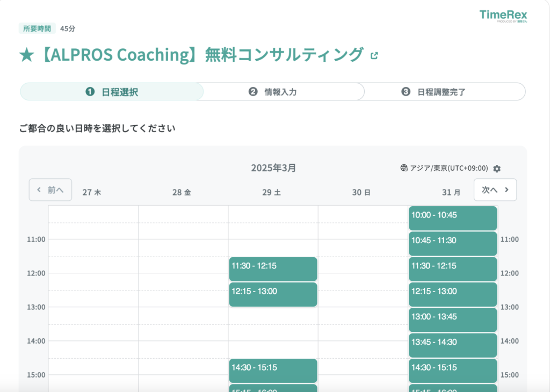This screenshot has height=392, width=550.
Task: Click the globe icon next to アジア/東京
Action: click(x=404, y=168)
